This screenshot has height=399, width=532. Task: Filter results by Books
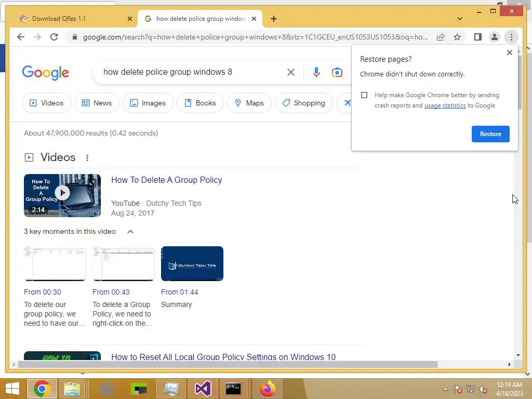pos(200,103)
